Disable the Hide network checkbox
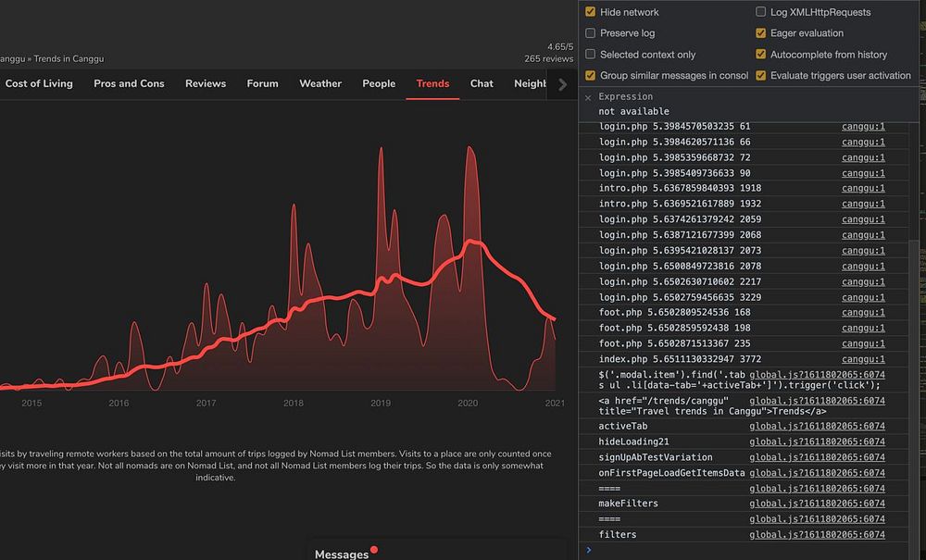The height and width of the screenshot is (560, 926). coord(591,12)
